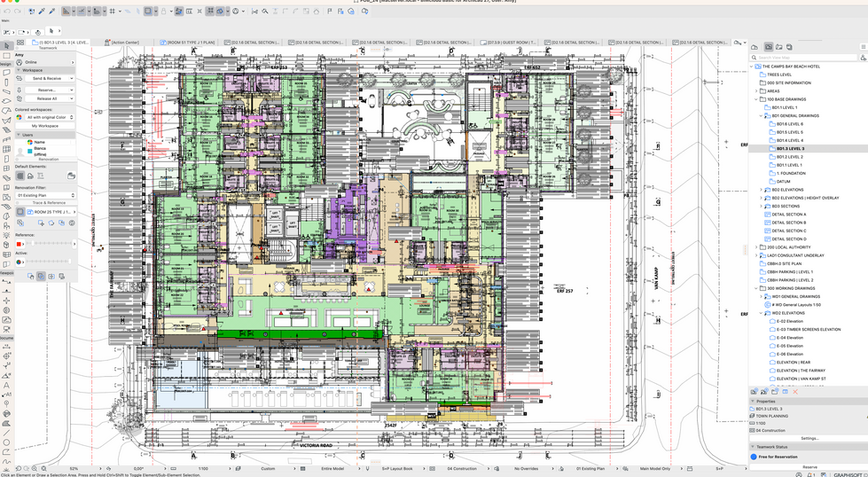Select the New elements renovation icon
Screen dimensions: 868x477
[41, 176]
